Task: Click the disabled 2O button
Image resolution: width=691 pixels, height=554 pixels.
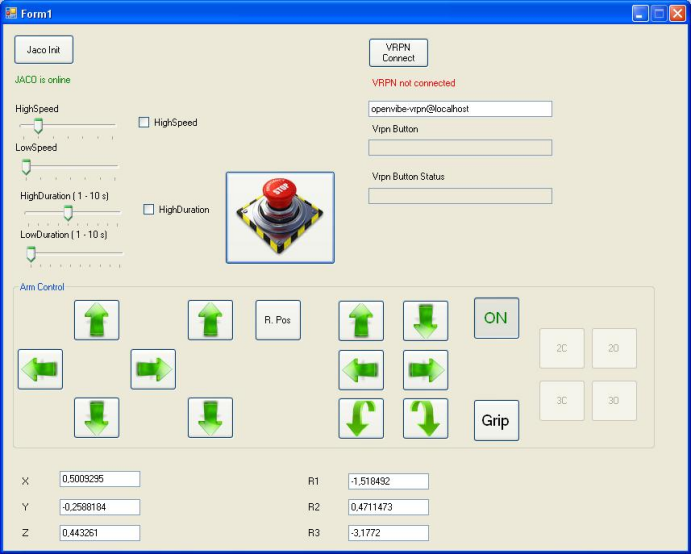Action: point(614,348)
